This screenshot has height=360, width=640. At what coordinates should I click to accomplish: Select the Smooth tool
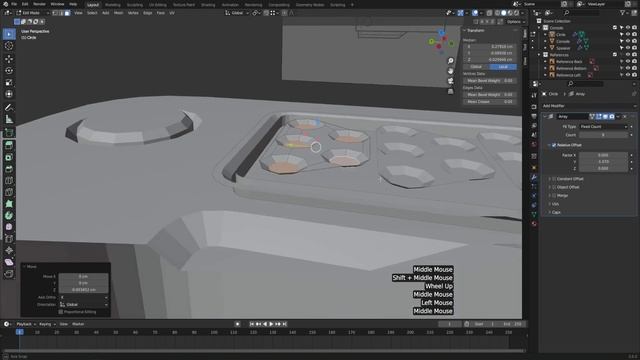pyautogui.click(x=9, y=227)
